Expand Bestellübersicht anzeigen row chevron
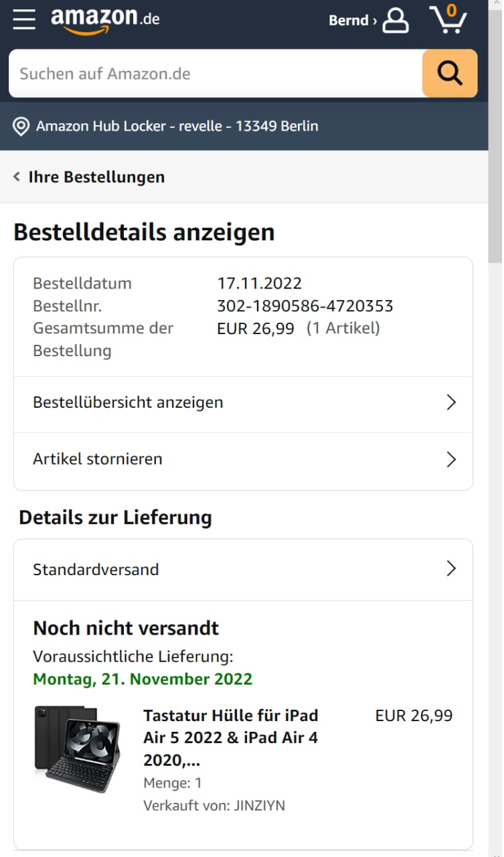Screen dimensions: 504x857 pyautogui.click(x=451, y=402)
